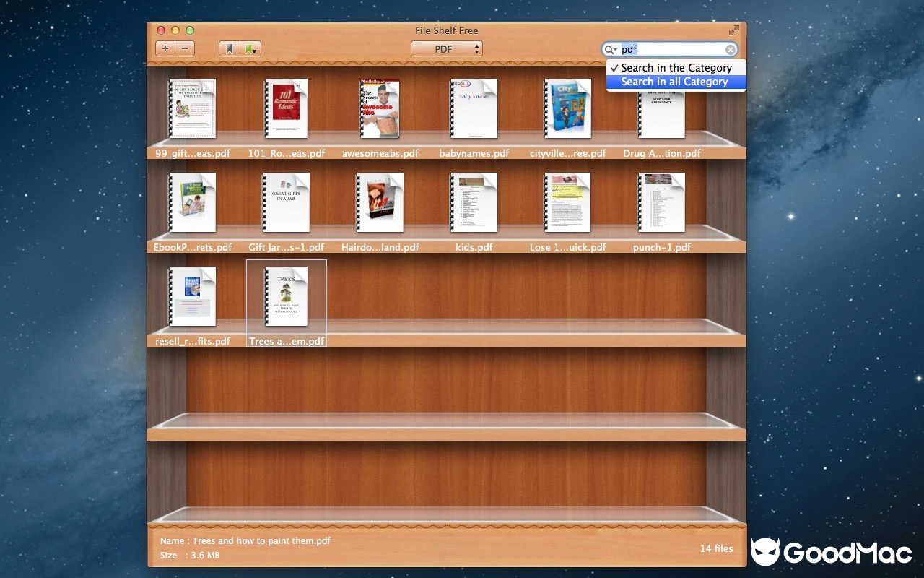924x578 pixels.
Task: Click the punch-1.pdf filename label
Action: tap(662, 247)
